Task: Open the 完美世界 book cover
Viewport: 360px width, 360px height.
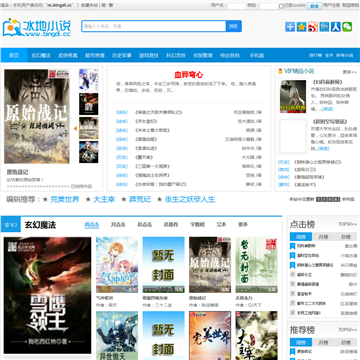Action: [210, 335]
